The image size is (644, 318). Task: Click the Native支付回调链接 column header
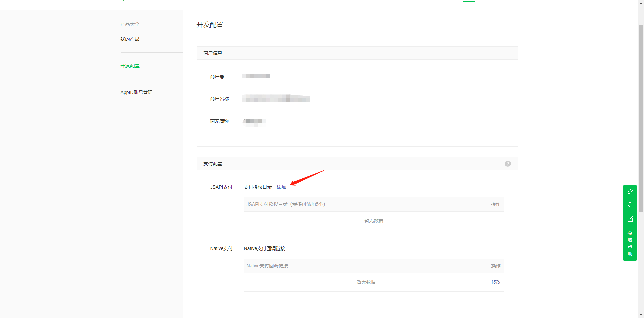267,266
